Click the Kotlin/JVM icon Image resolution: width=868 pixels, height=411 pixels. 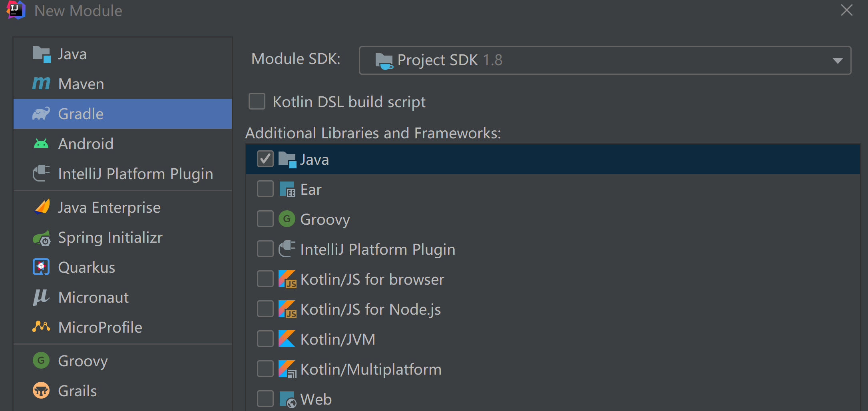[287, 339]
